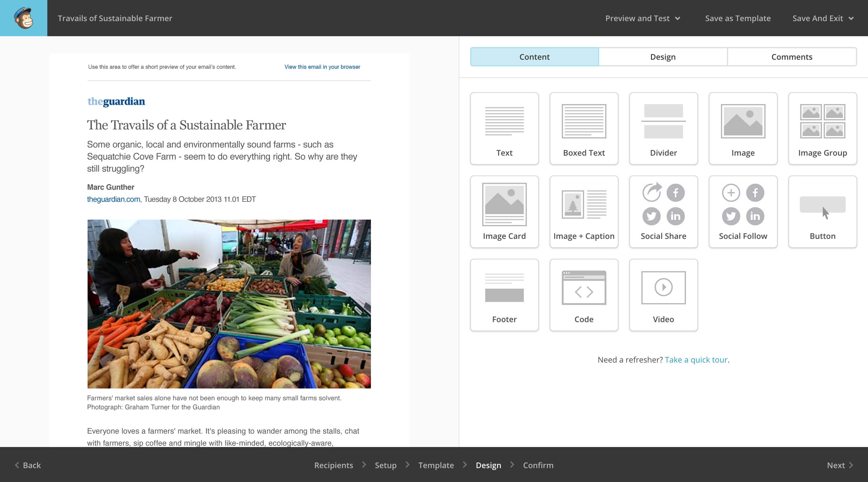Insert the Video content block

[x=663, y=295]
